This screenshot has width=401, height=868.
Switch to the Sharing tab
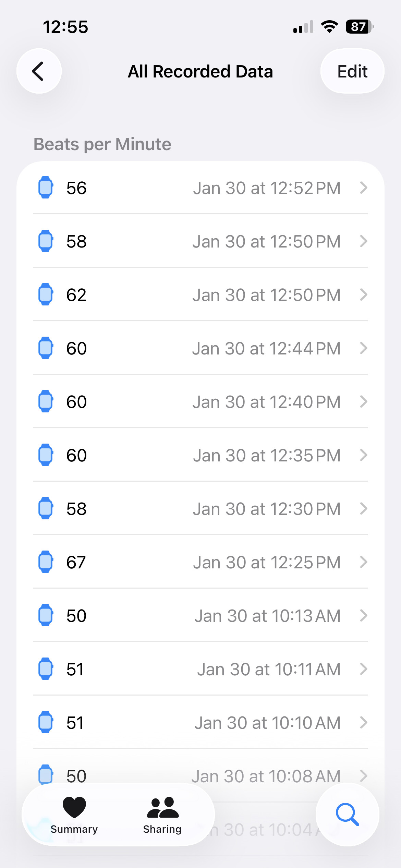pyautogui.click(x=162, y=815)
